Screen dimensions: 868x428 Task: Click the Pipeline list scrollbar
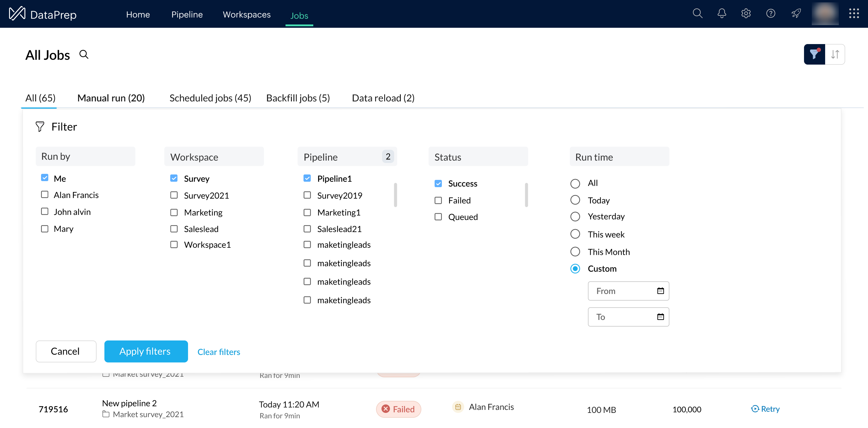coord(395,195)
